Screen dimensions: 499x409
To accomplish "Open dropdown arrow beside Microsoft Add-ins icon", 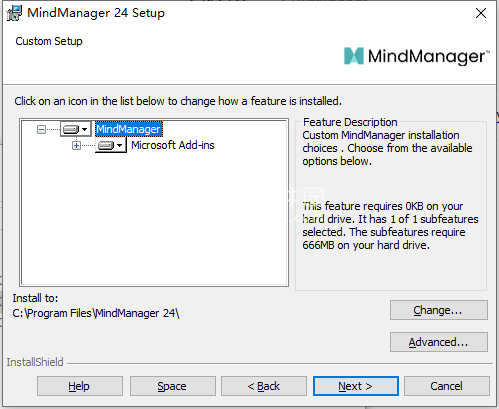I will [x=120, y=145].
